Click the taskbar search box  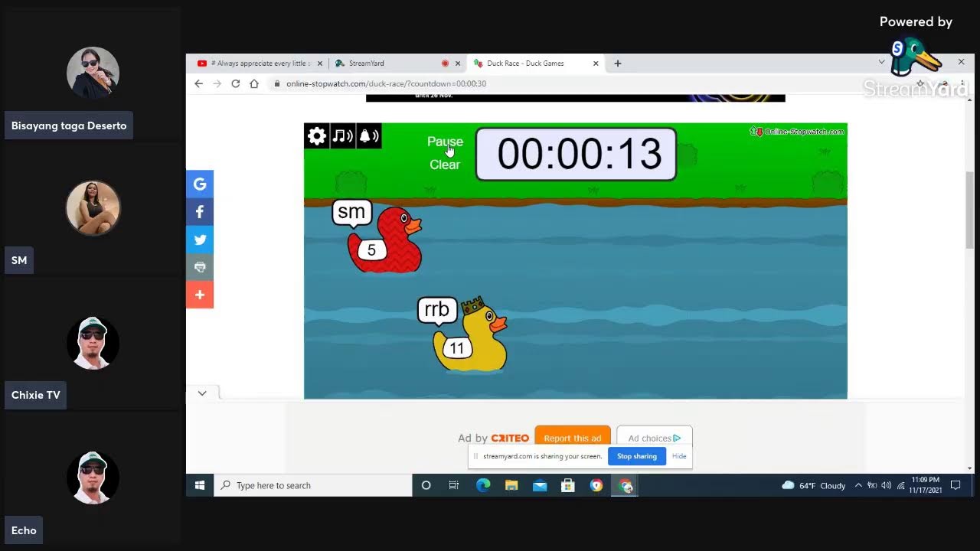[x=313, y=485]
